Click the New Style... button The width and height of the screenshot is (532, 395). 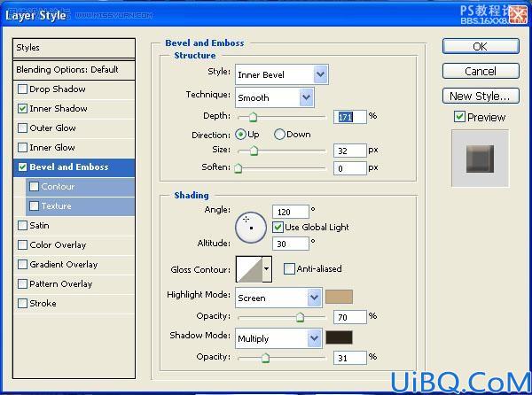pyautogui.click(x=481, y=96)
